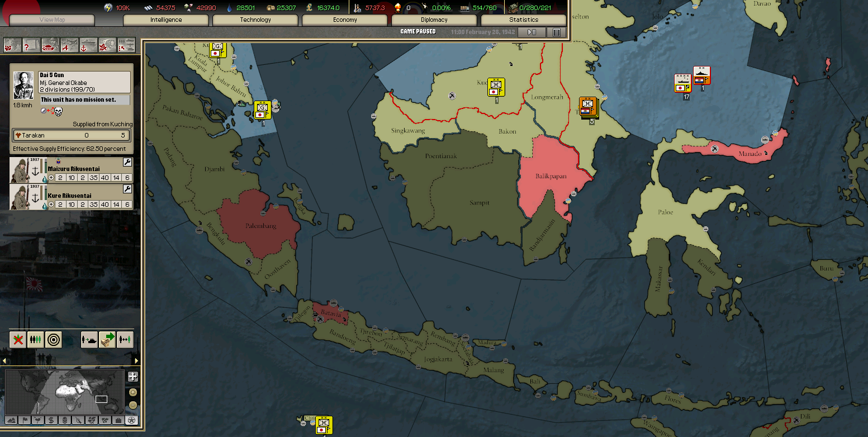Click wrench icon for Maizuru Rikusentai
This screenshot has width=868, height=437.
(127, 163)
